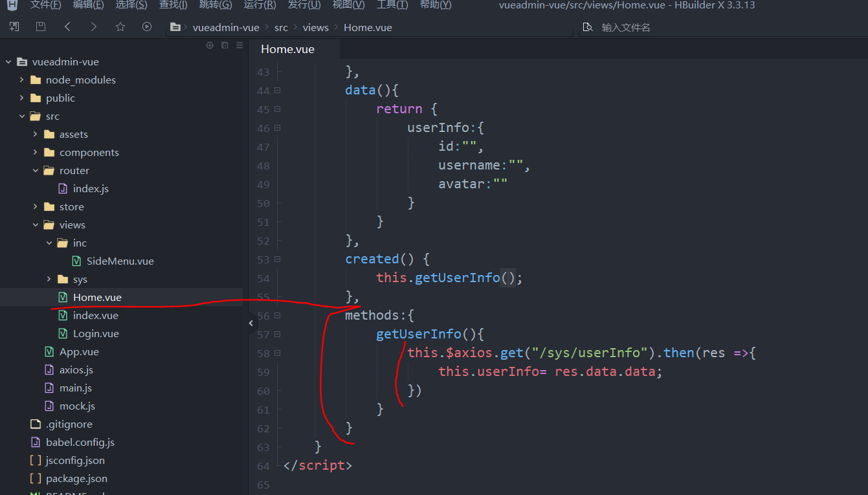Collapse the inc folder

click(x=49, y=243)
